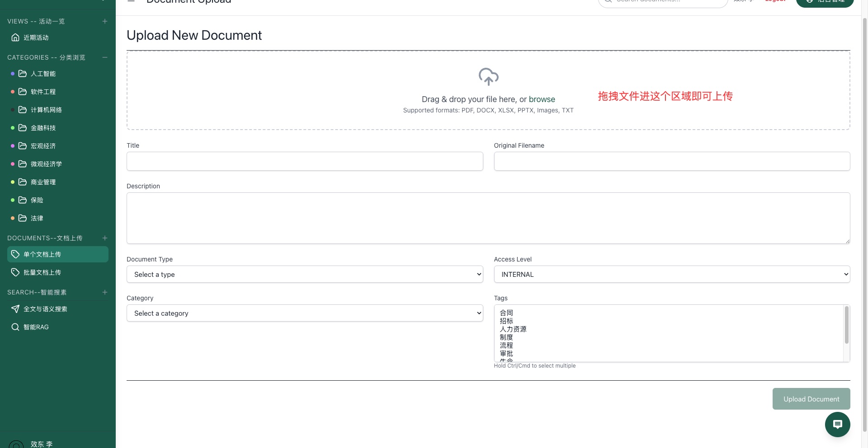Open 近期活动 home item
Screen dimensions: 868x448
click(x=58, y=37)
